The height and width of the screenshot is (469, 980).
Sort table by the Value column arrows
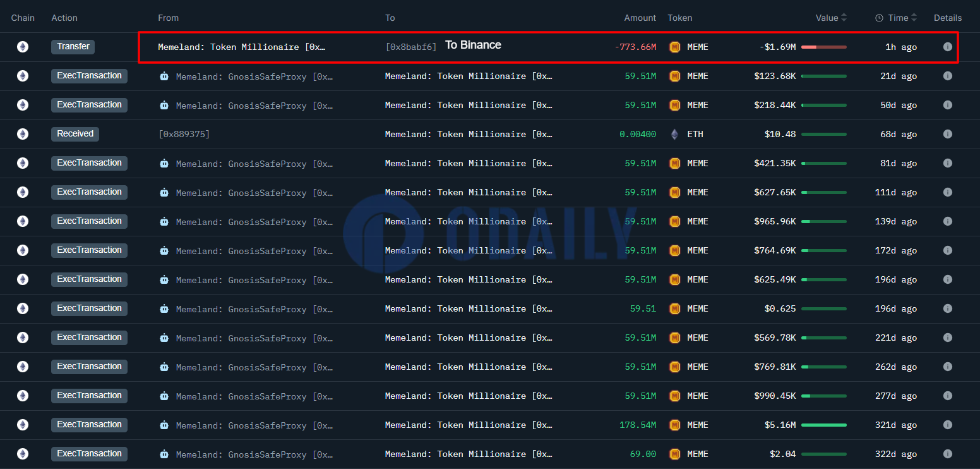point(844,18)
